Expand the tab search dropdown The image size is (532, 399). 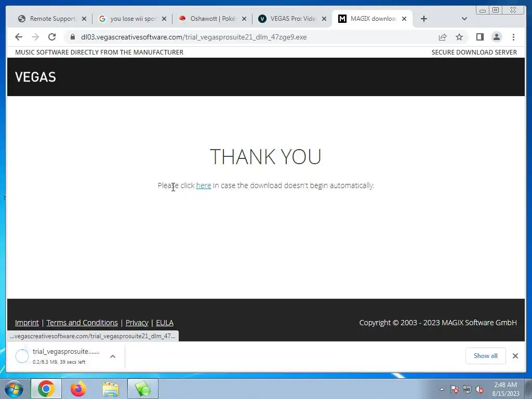(x=464, y=19)
